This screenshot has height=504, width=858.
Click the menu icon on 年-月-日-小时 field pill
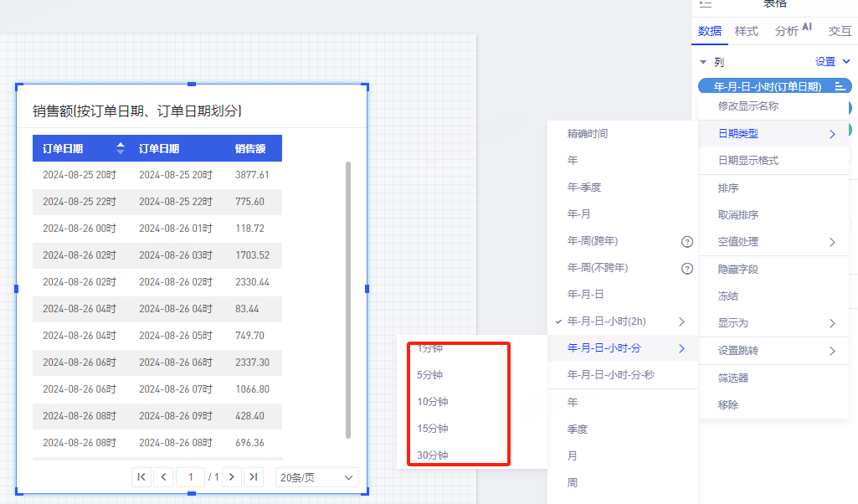click(840, 86)
